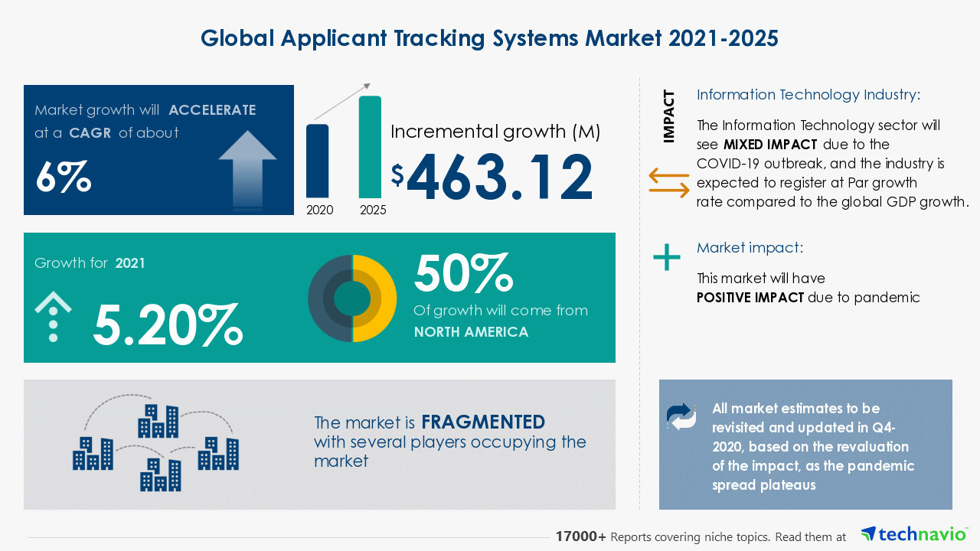Click the 2020 dark blue bar
This screenshot has height=551, width=980.
(318, 161)
